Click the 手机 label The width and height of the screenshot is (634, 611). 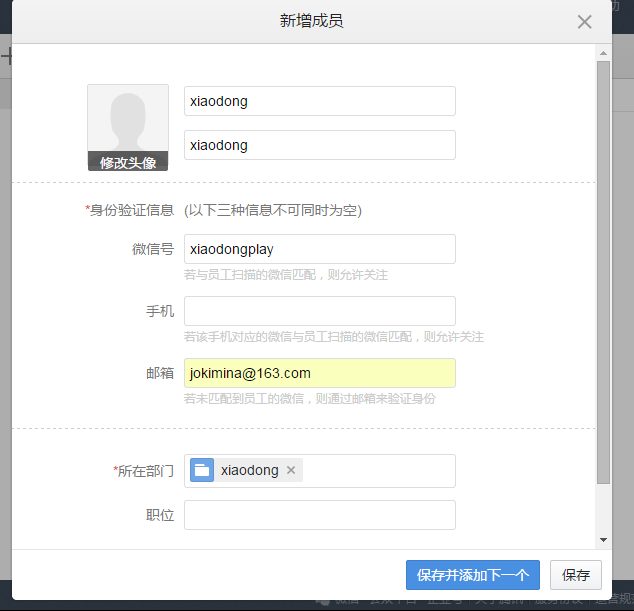click(x=160, y=311)
